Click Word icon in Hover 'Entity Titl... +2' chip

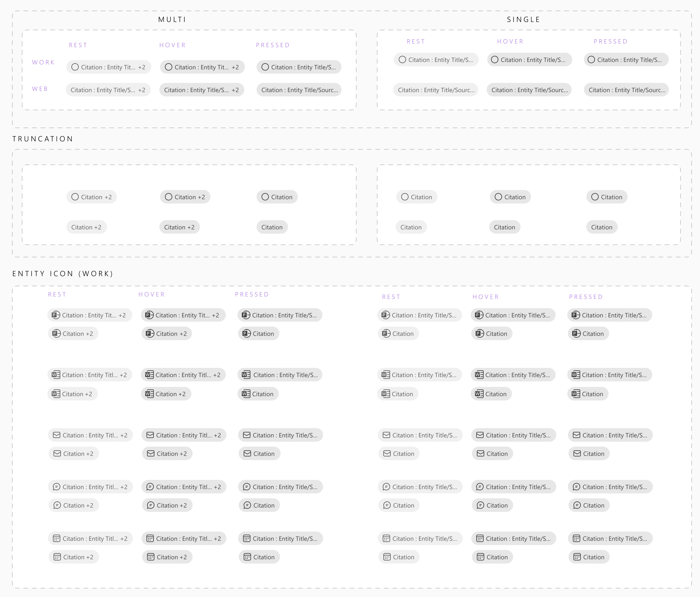tap(149, 375)
